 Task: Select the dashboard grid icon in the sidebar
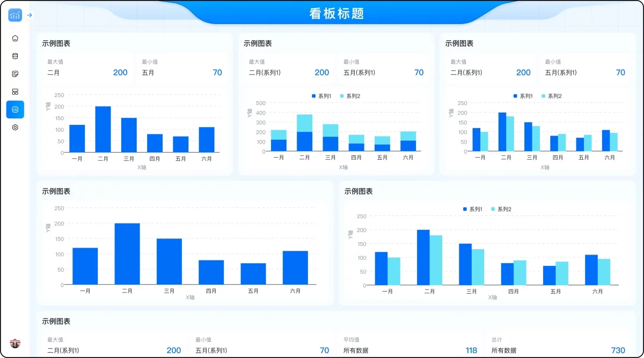pyautogui.click(x=16, y=91)
